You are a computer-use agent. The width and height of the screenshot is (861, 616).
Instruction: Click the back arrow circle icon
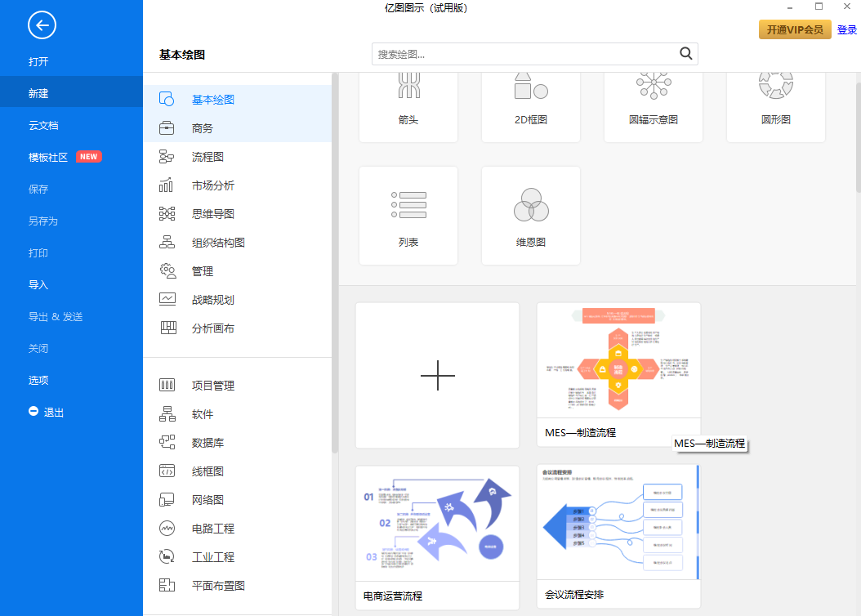tap(42, 25)
